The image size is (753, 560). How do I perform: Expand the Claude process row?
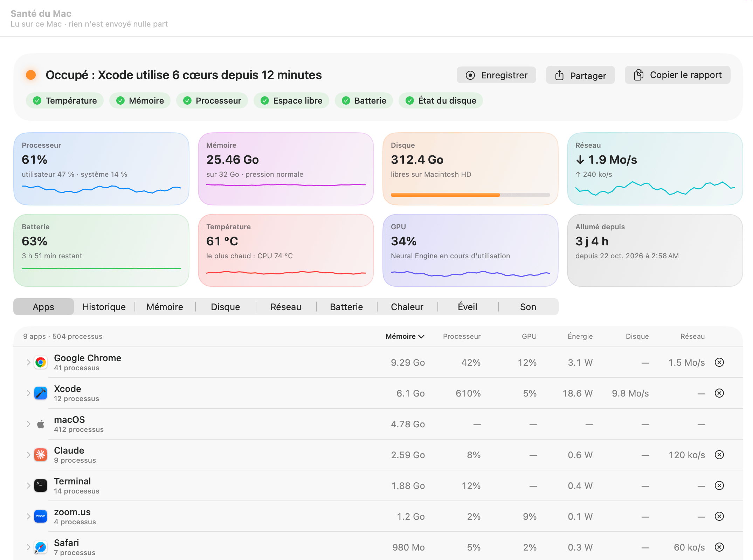(28, 455)
